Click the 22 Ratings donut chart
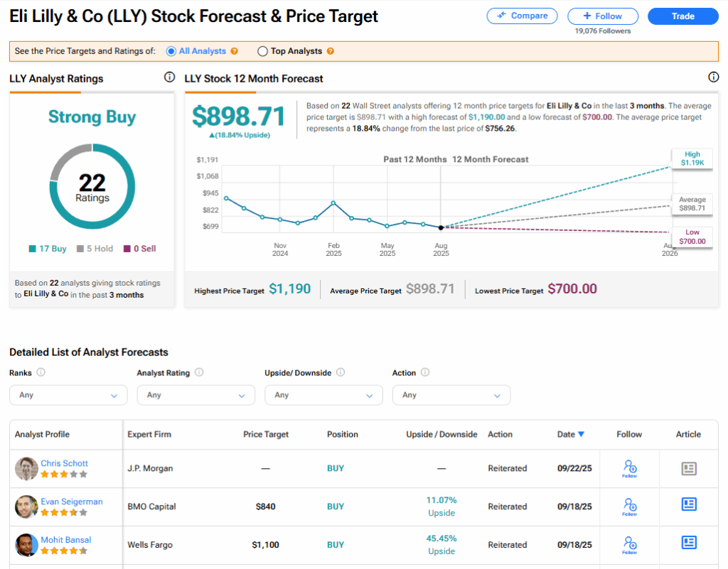 click(92, 186)
